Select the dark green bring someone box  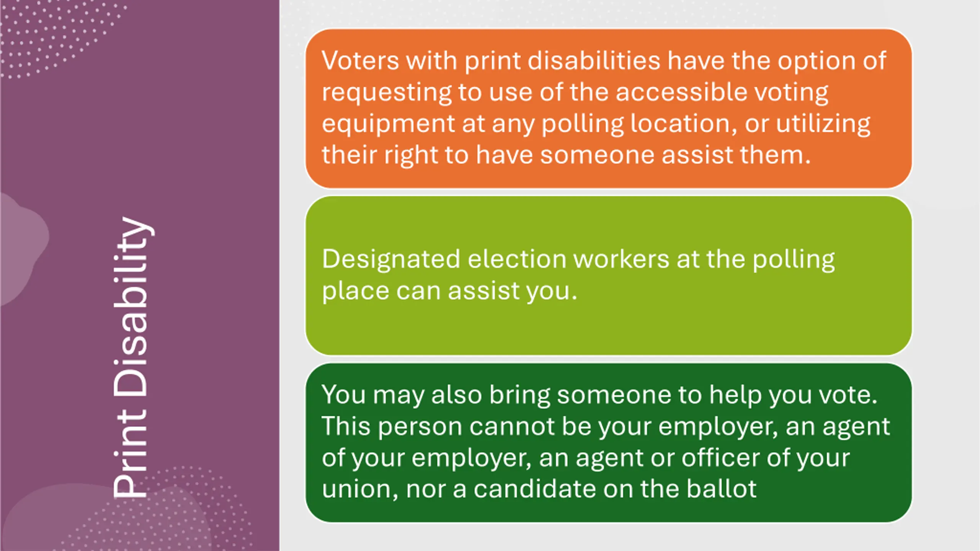(608, 443)
